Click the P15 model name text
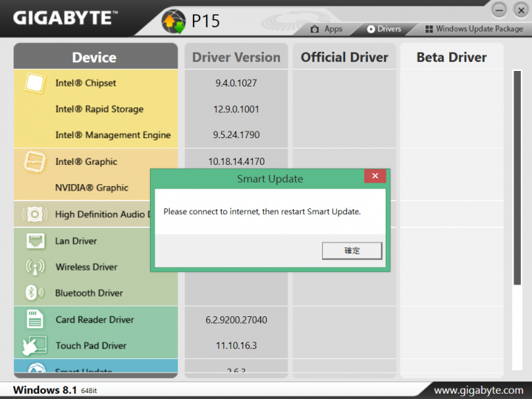 [x=205, y=21]
